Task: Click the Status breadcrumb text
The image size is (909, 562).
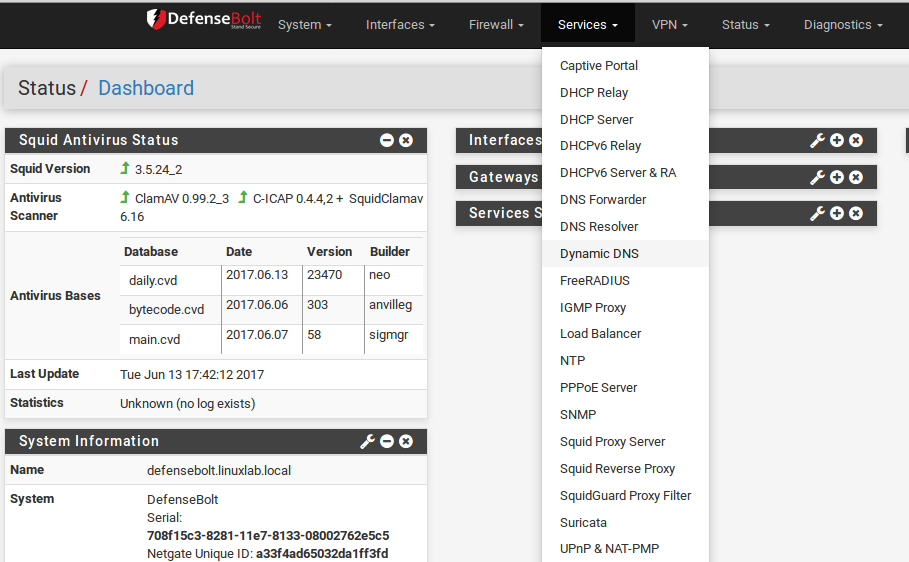Action: (x=47, y=88)
